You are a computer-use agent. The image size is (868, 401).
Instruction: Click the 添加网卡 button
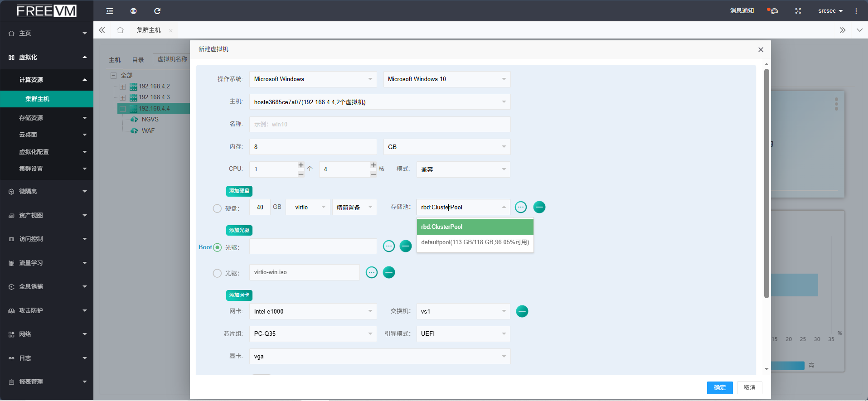click(x=239, y=295)
